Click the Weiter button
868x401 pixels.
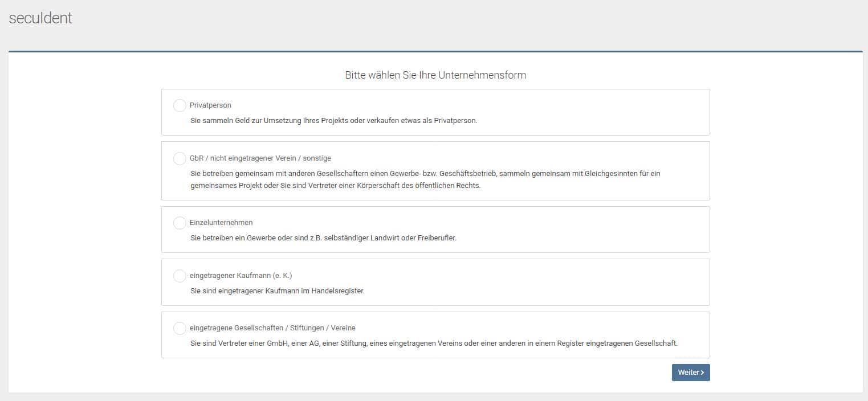pyautogui.click(x=690, y=373)
